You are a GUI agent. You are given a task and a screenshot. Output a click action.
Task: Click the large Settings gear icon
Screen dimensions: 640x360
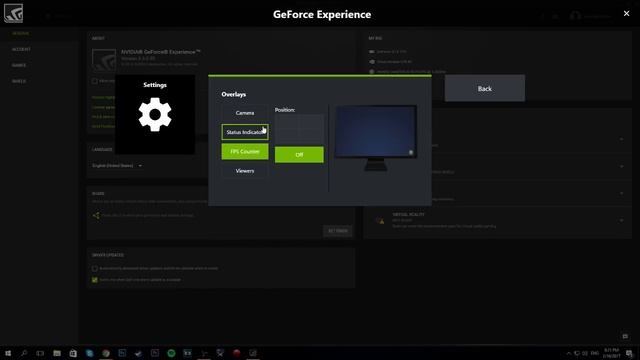tap(155, 114)
